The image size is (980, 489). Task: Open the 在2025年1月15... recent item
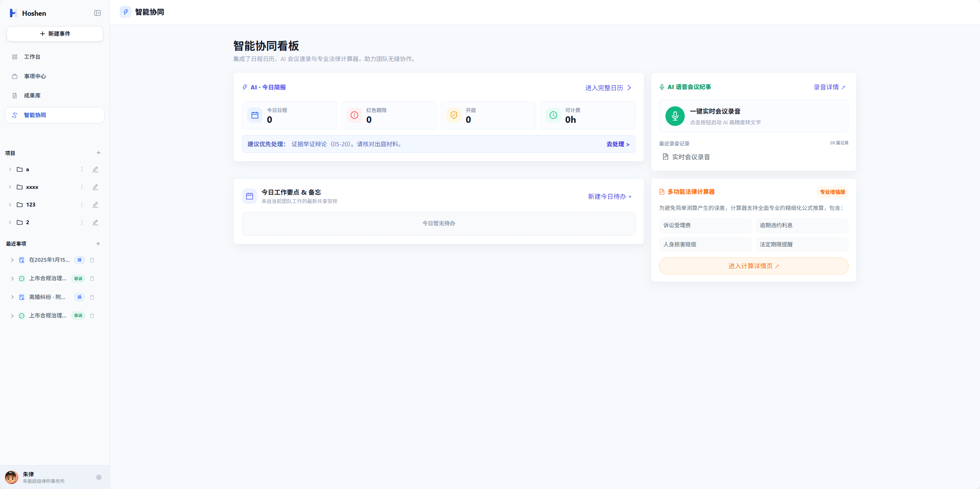[x=49, y=260]
